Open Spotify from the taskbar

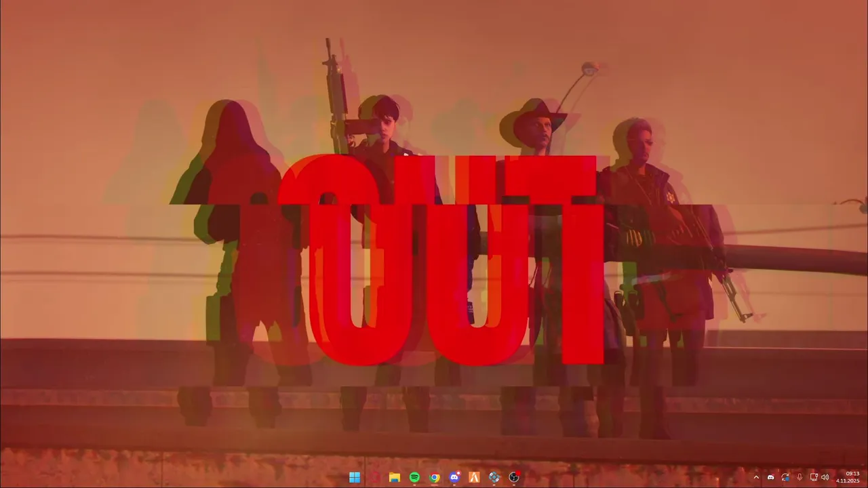click(x=414, y=477)
